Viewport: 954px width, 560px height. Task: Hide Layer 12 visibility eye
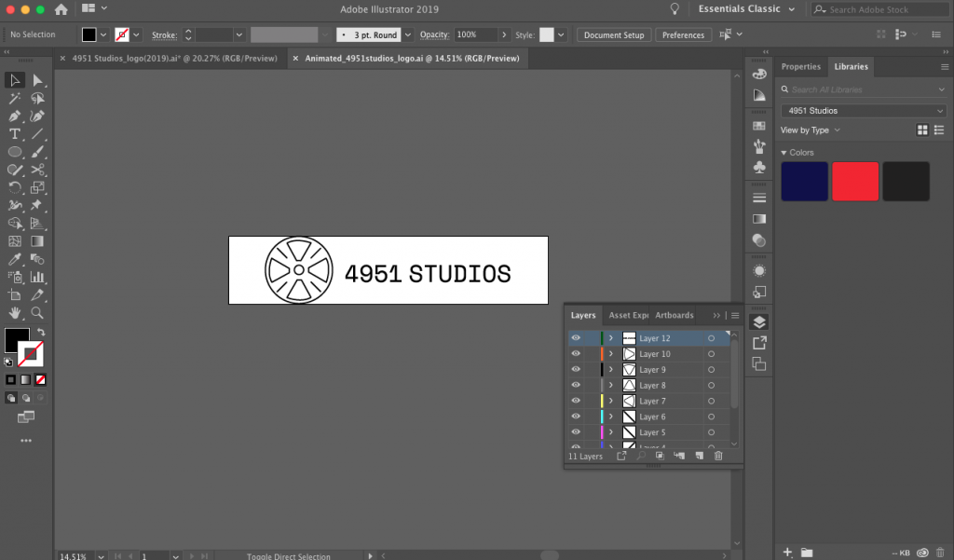(576, 338)
